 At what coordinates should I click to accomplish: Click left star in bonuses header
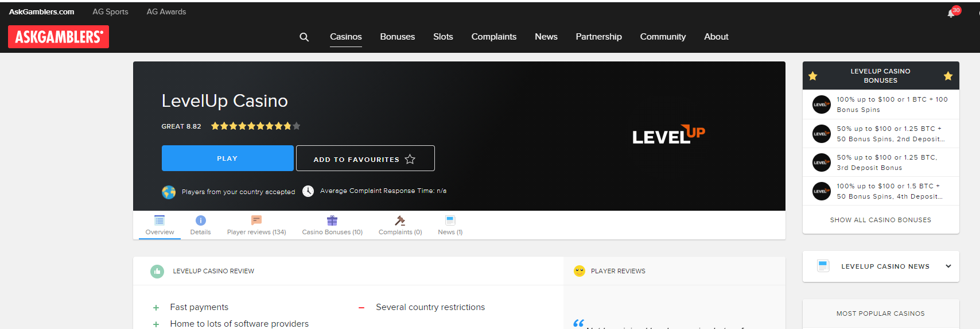coord(813,76)
